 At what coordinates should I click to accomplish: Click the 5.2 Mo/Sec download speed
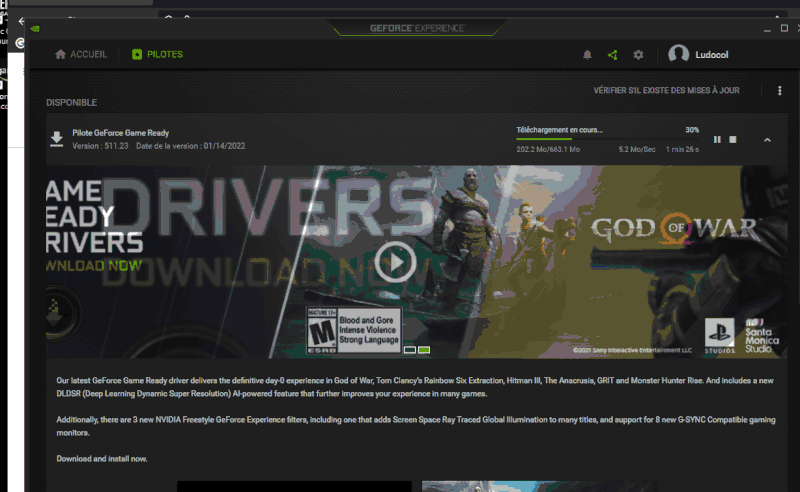[x=637, y=150]
